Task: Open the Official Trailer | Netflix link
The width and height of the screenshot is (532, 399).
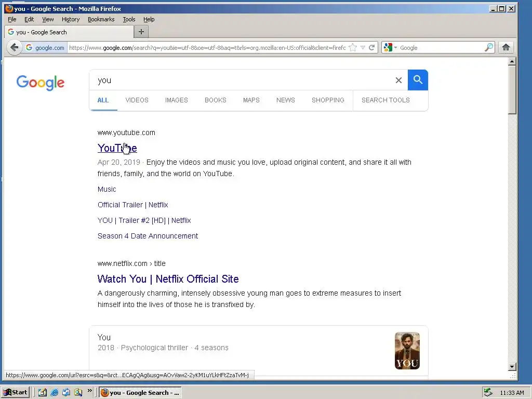Action: click(x=132, y=205)
